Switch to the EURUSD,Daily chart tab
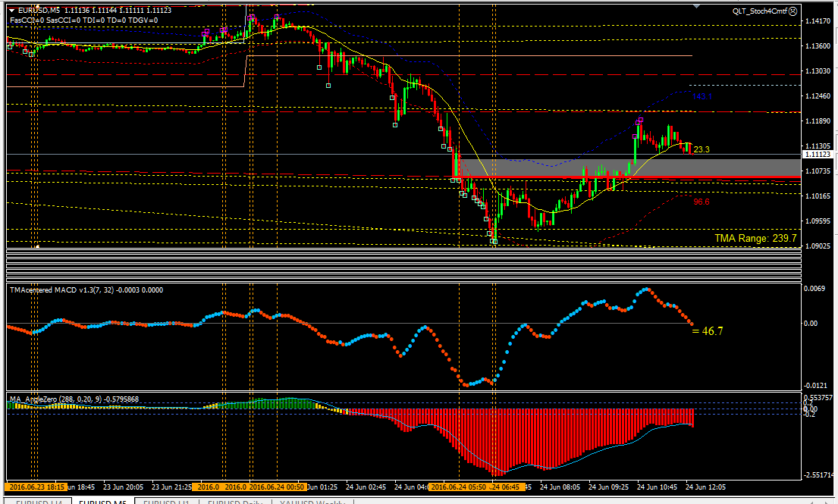The height and width of the screenshot is (504, 838). coord(235,502)
